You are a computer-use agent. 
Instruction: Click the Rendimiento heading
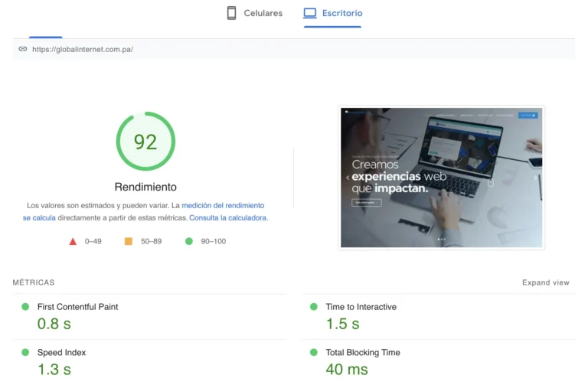click(x=145, y=187)
